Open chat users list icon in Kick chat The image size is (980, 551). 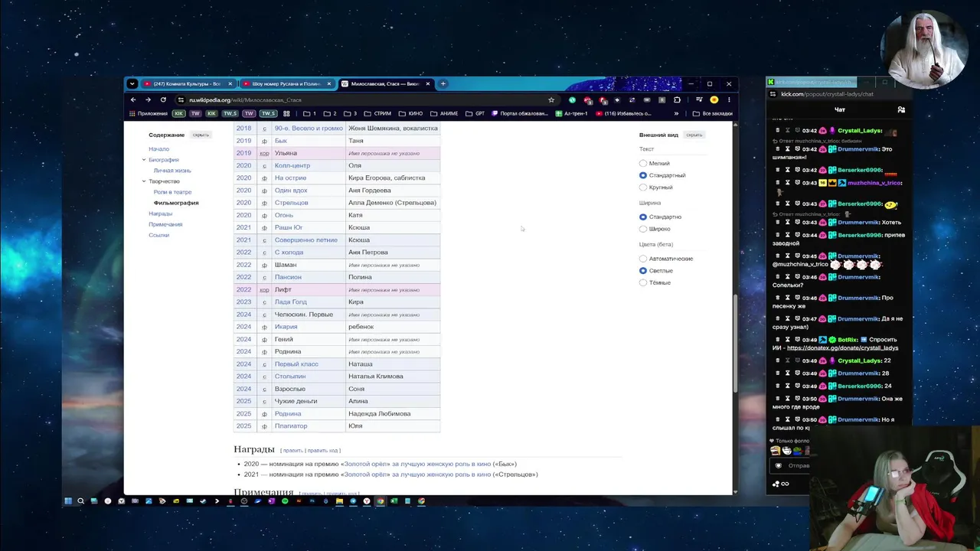[x=901, y=110]
